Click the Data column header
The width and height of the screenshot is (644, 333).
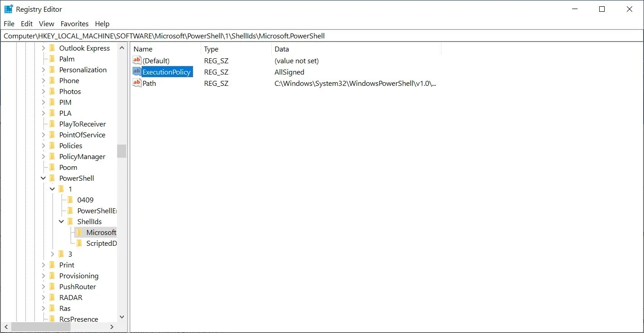[356, 49]
